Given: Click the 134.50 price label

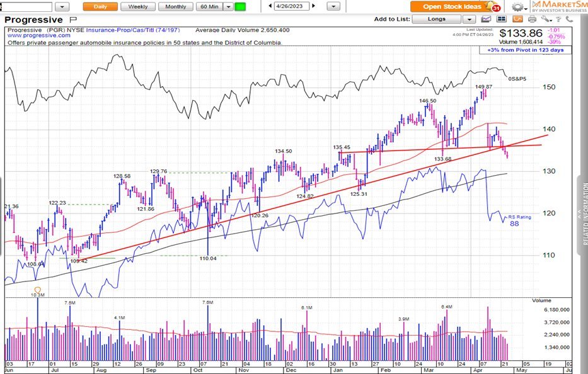Looking at the screenshot, I should tap(283, 151).
